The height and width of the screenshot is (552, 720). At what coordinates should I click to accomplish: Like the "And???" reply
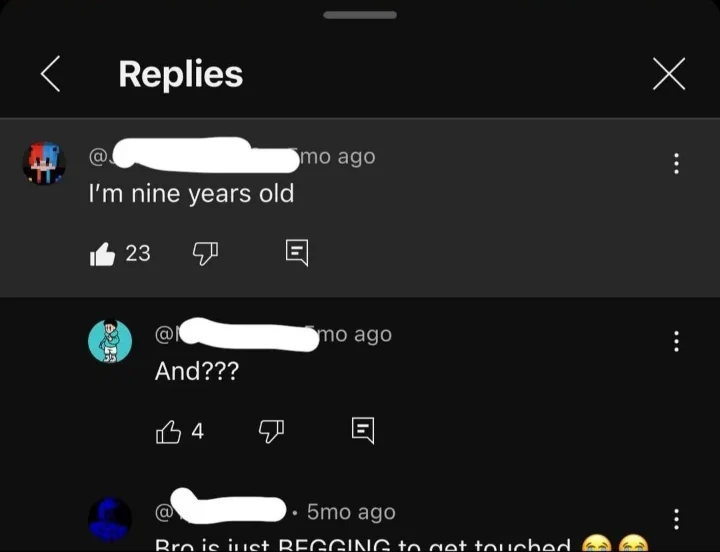[x=168, y=432]
